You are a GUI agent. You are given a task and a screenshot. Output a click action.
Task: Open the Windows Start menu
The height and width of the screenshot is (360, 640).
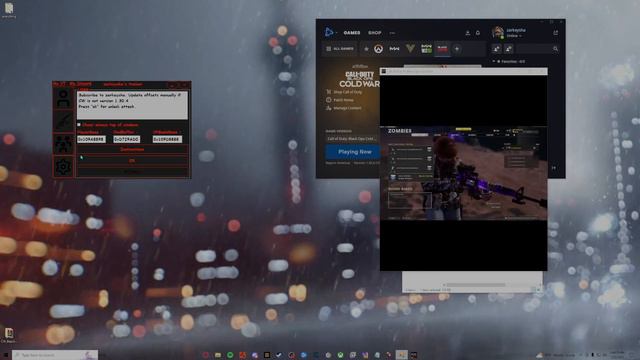pyautogui.click(x=6, y=355)
